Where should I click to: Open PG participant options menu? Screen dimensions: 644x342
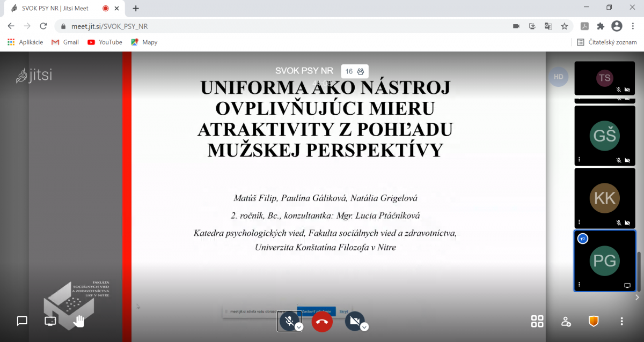pos(579,285)
